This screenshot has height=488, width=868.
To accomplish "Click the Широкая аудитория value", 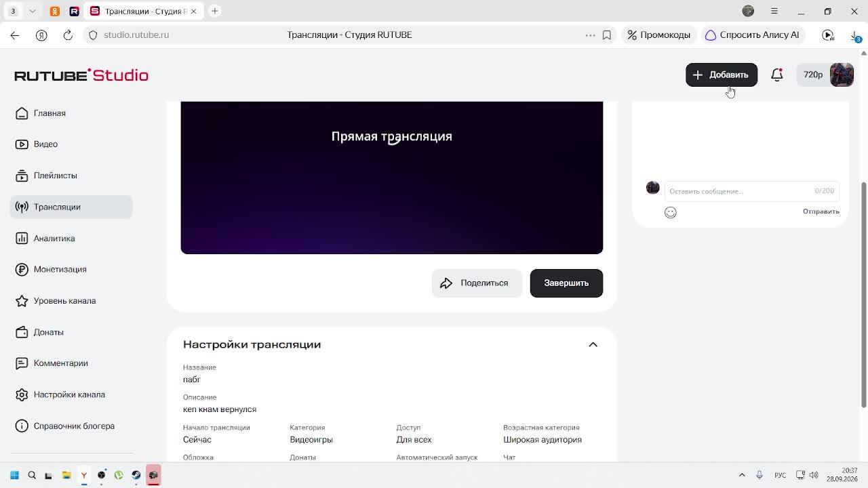I will coord(542,440).
